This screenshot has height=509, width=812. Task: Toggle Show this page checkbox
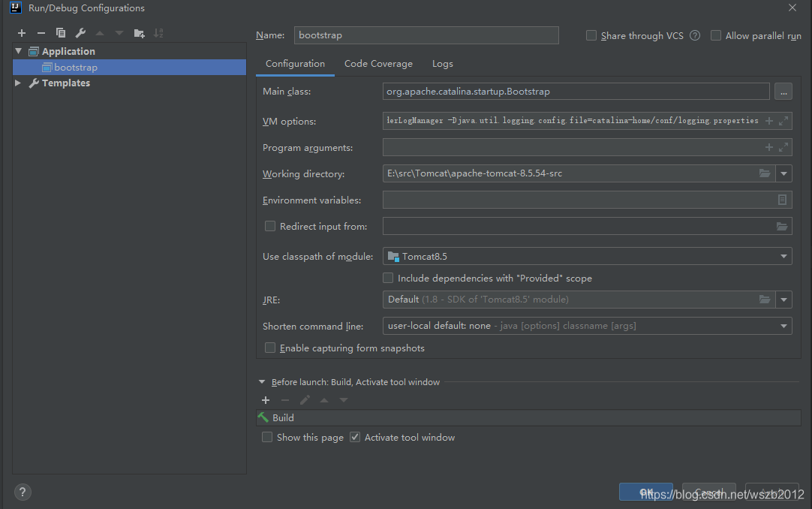point(266,438)
